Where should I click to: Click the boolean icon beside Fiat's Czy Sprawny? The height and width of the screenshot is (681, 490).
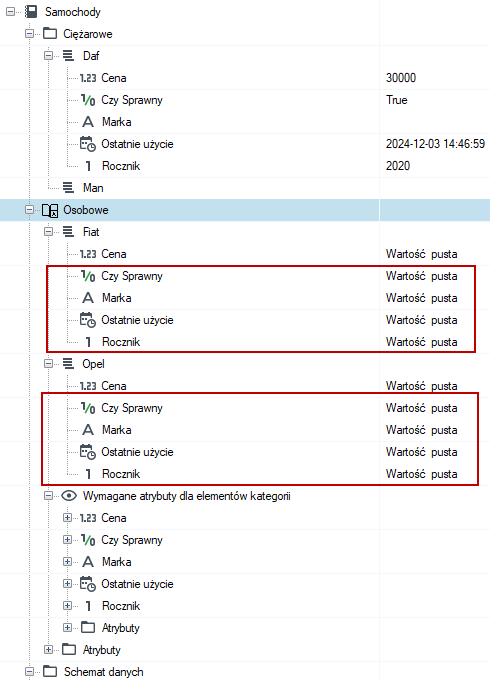click(88, 276)
